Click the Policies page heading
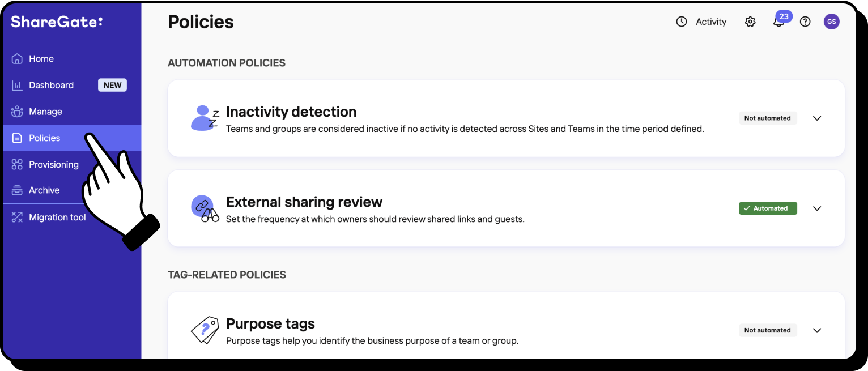Viewport: 868px width, 371px height. 201,22
